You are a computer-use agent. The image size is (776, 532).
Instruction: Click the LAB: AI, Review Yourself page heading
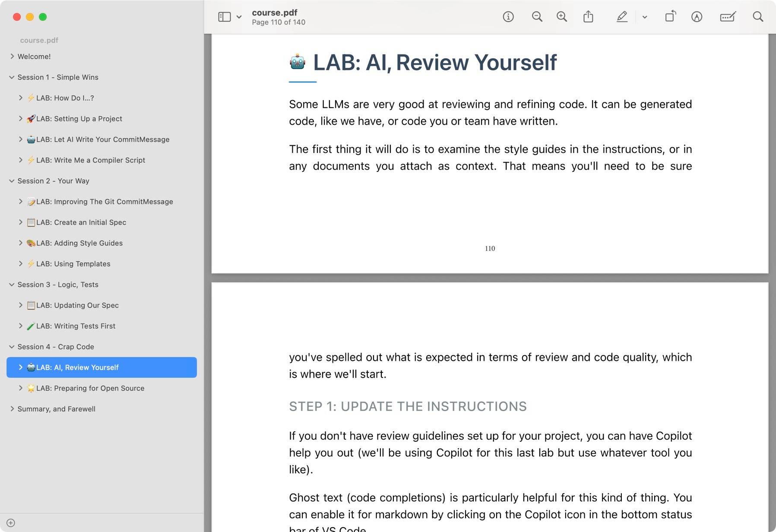(435, 62)
